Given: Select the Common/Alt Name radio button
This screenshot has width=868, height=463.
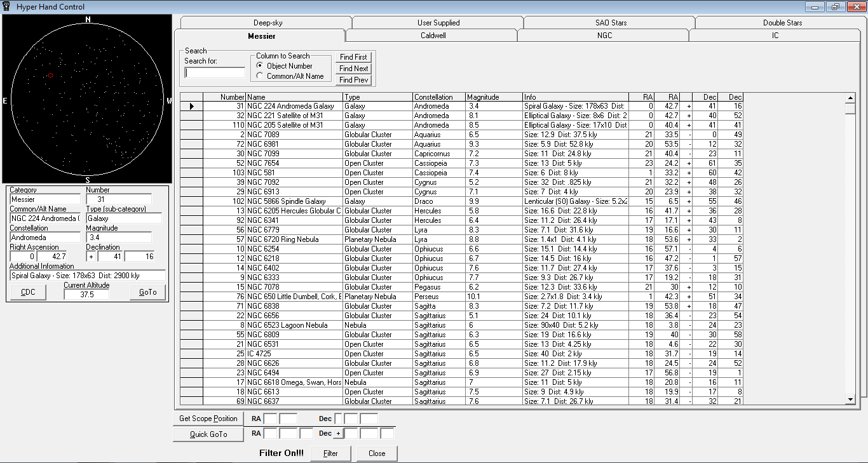Looking at the screenshot, I should 259,76.
